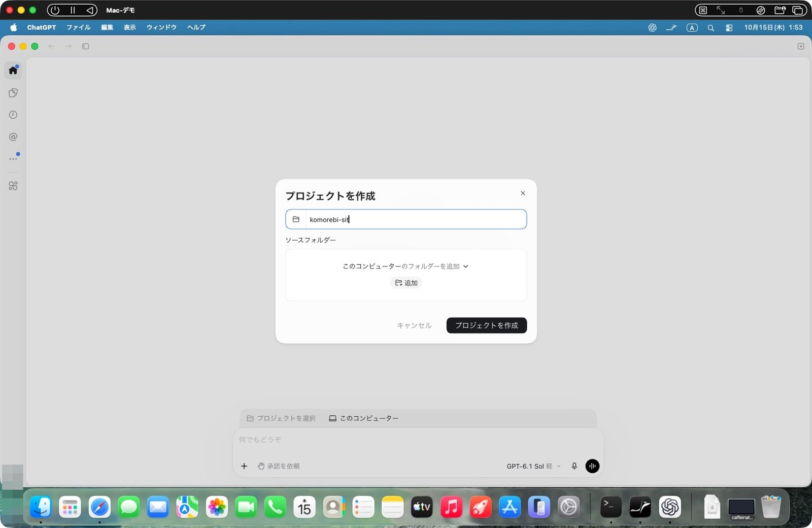Open the clock history icon in sidebar

(13, 115)
